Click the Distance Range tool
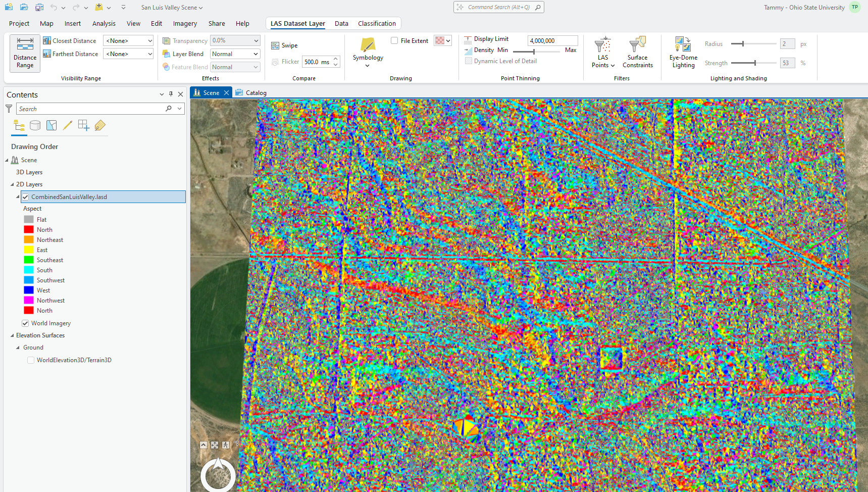The image size is (868, 492). 25,53
